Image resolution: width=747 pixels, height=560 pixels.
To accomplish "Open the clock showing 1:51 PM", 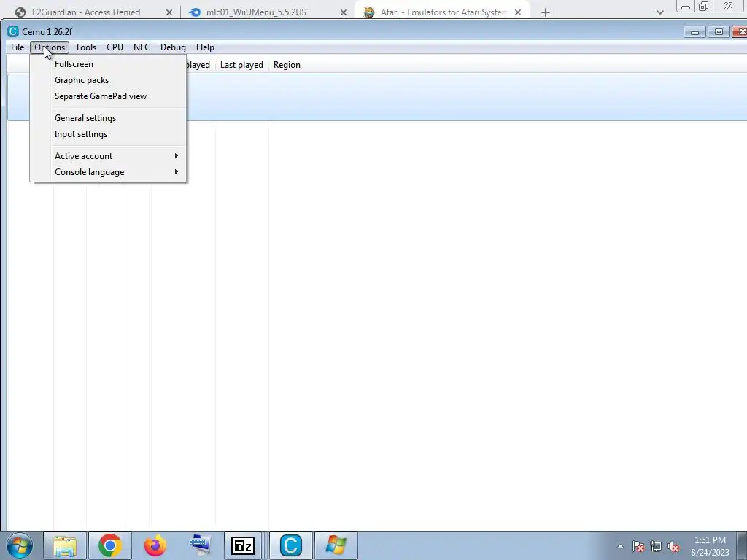I will pyautogui.click(x=710, y=546).
